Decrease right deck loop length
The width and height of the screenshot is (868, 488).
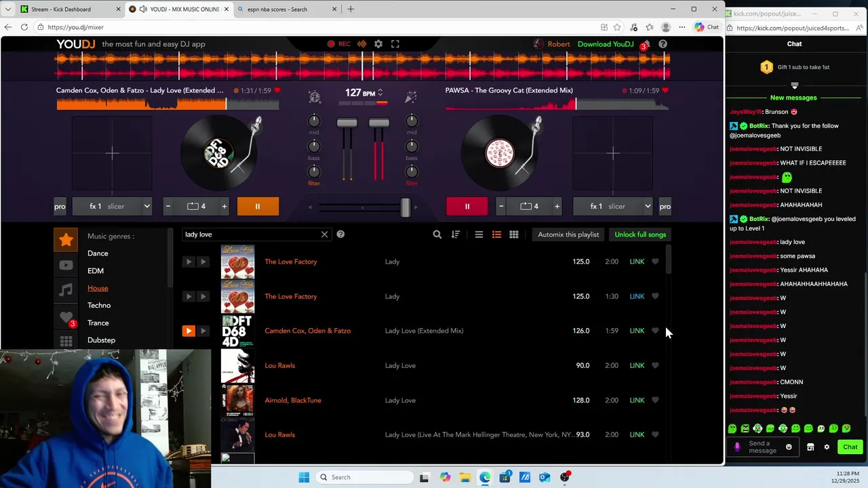point(501,206)
